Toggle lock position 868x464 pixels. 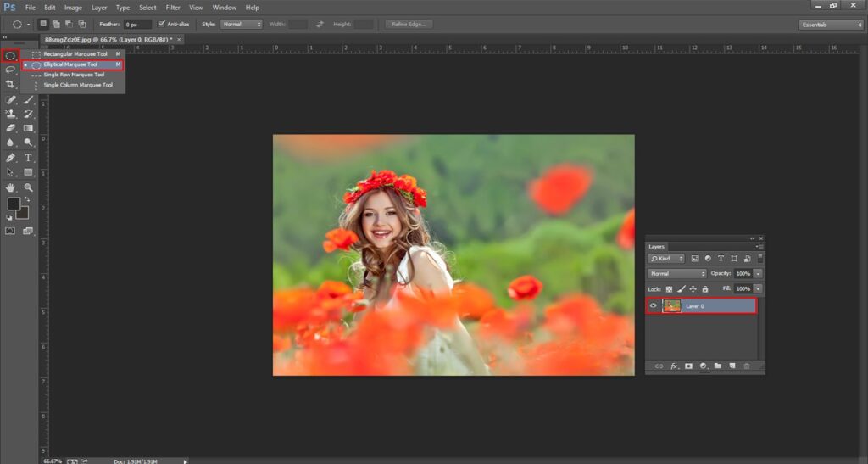[x=693, y=289]
